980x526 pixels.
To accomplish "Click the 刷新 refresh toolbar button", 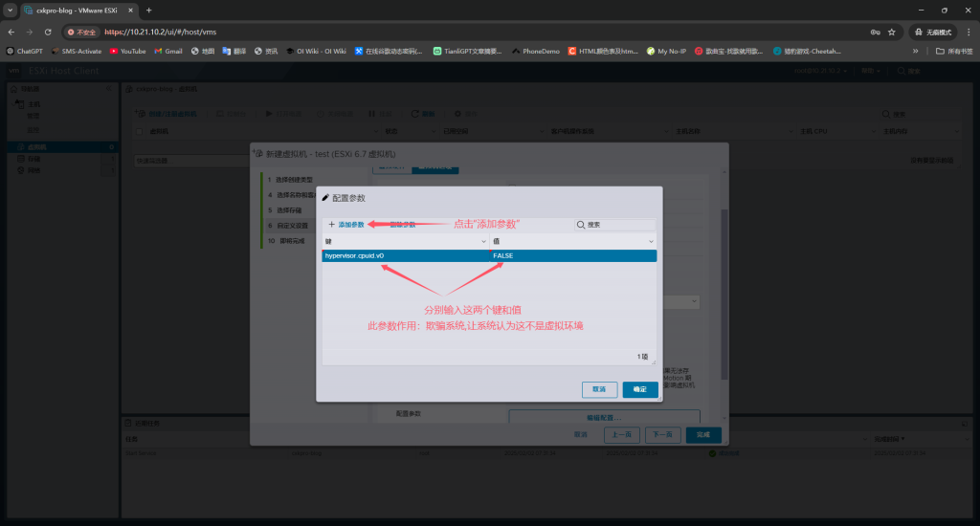I will (422, 114).
